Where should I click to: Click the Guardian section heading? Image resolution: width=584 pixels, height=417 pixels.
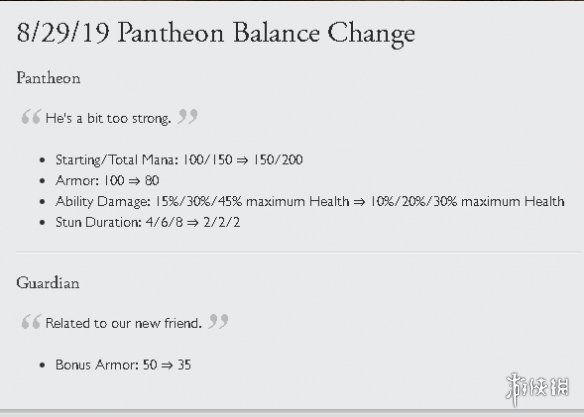48,283
